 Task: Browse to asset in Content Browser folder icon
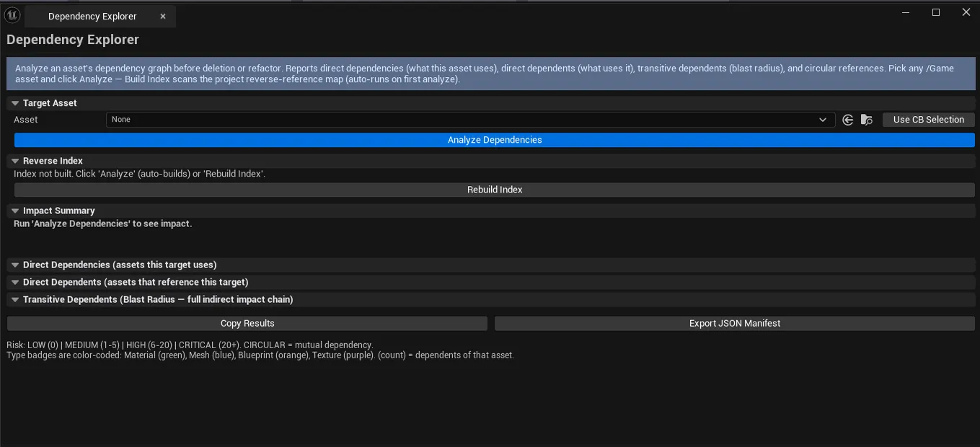[867, 120]
